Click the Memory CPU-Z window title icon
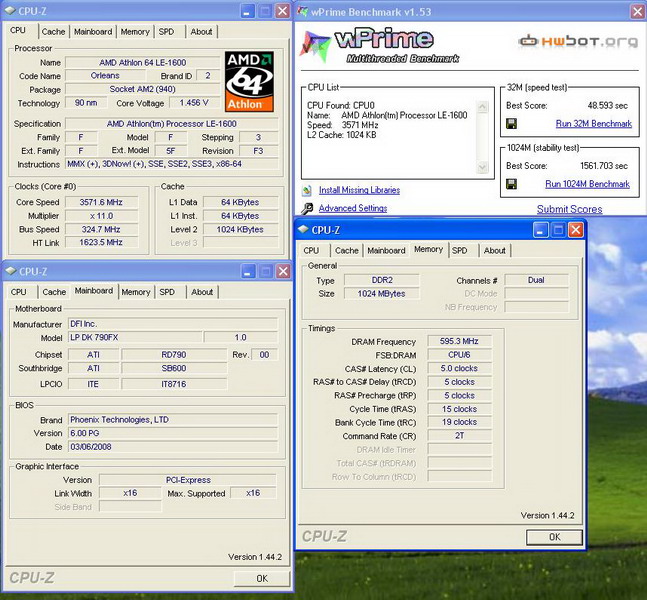647x600 pixels. coord(303,229)
